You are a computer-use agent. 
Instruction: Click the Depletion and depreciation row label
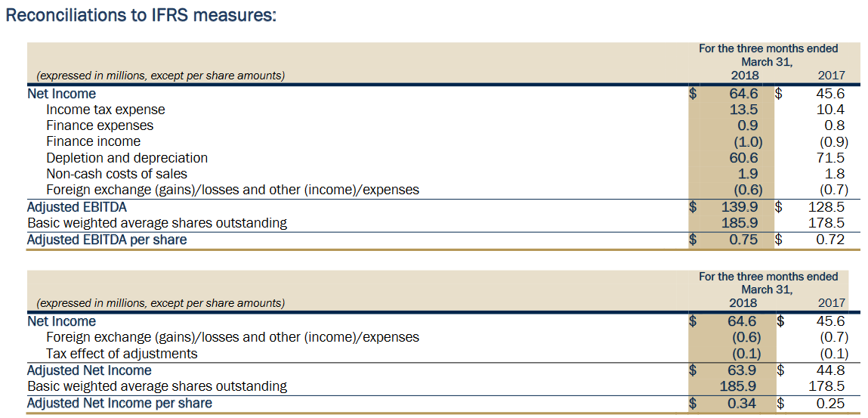(126, 158)
